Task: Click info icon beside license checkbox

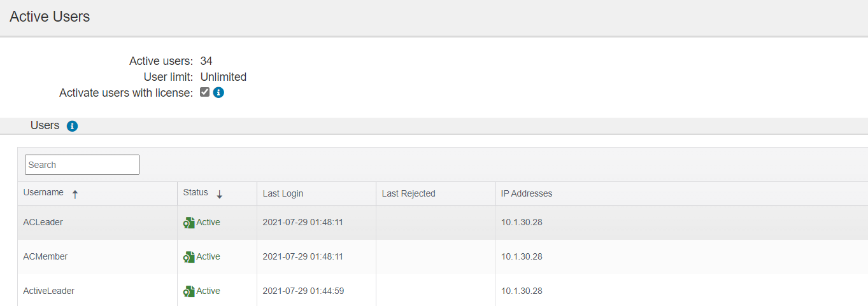Action: point(218,92)
